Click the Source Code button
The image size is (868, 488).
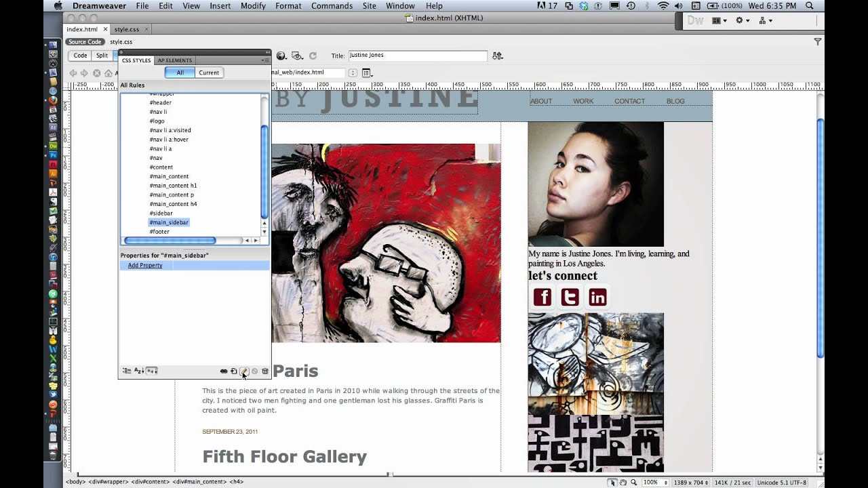point(85,42)
